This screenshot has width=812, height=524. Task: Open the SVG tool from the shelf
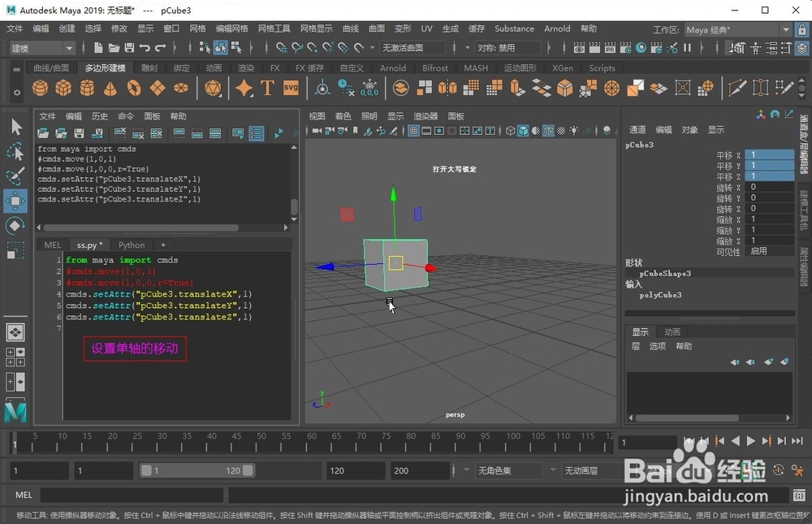pos(290,87)
